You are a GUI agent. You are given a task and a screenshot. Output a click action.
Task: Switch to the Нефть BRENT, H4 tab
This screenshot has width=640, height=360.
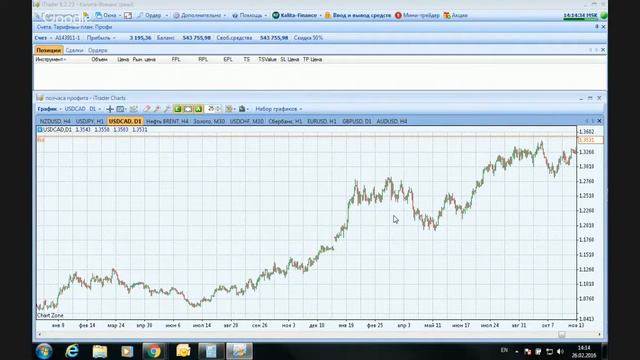click(x=167, y=121)
